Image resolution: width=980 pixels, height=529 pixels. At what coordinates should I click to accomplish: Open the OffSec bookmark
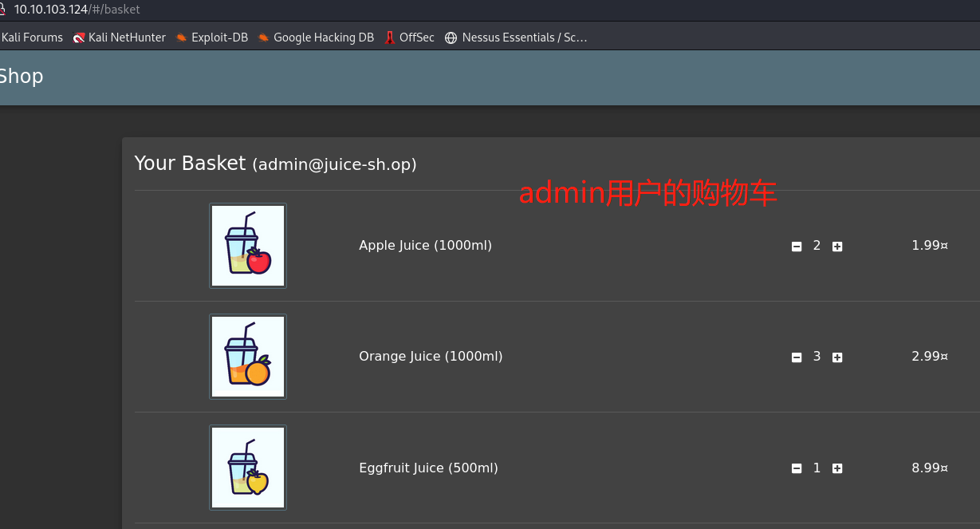pyautogui.click(x=410, y=38)
